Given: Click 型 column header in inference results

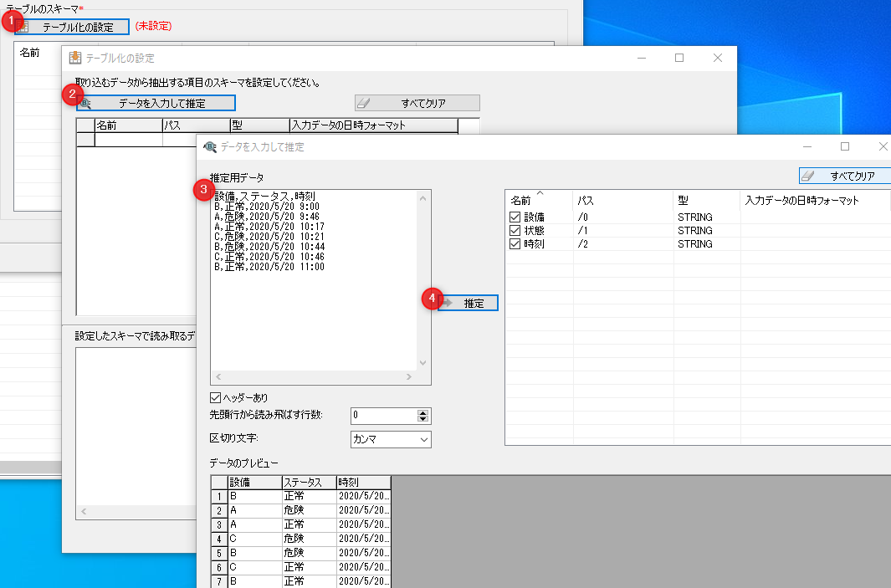Looking at the screenshot, I should (x=707, y=200).
